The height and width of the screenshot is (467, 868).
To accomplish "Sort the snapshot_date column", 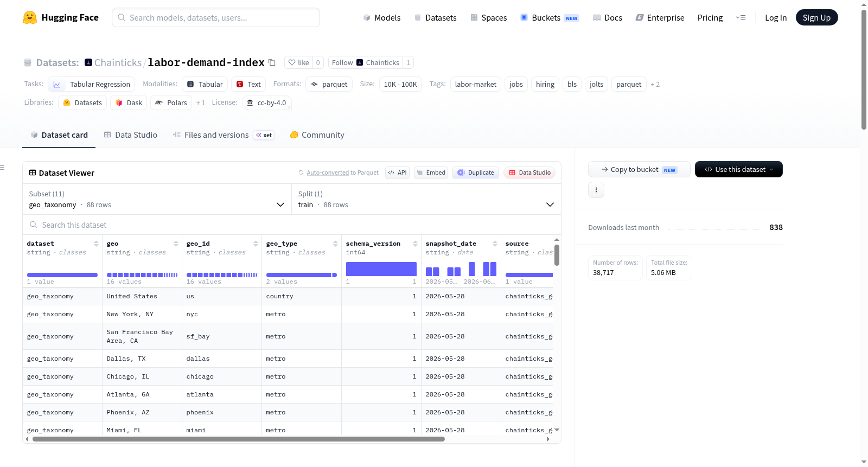I will point(495,244).
